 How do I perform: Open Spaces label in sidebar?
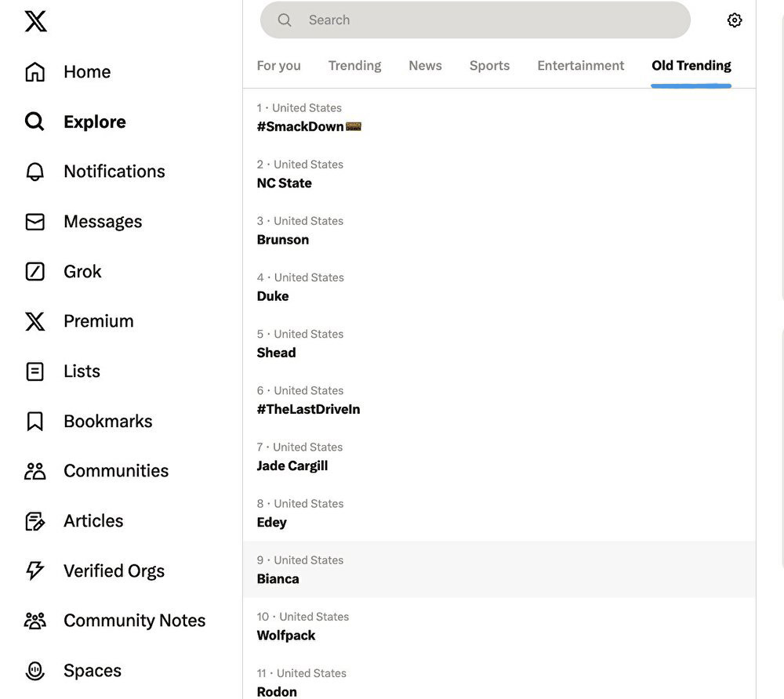pos(92,671)
